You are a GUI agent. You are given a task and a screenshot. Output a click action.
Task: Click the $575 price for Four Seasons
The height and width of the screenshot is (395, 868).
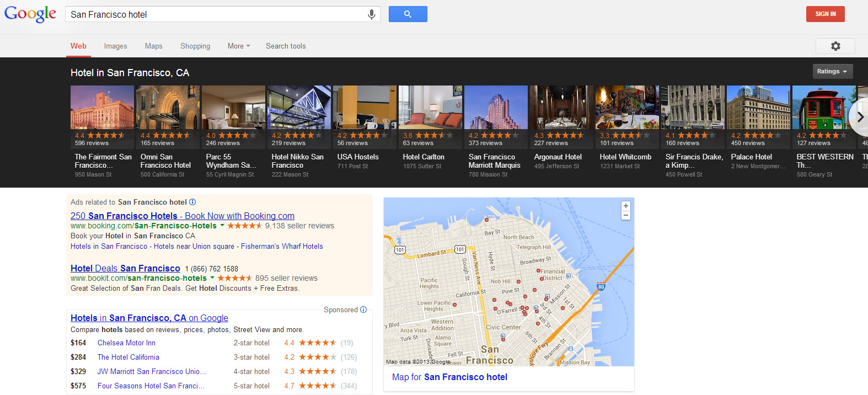coord(78,386)
